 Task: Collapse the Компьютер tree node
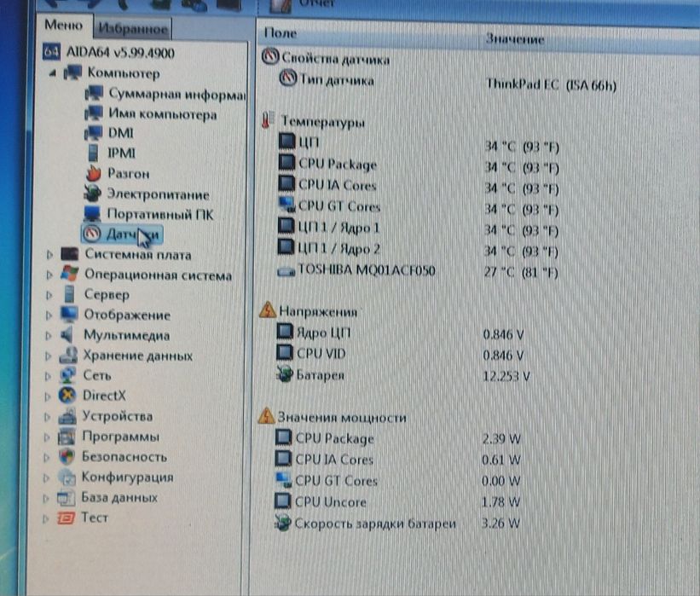click(x=53, y=72)
